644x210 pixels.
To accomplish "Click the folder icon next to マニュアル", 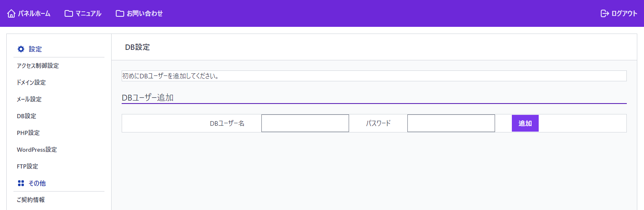I will click(69, 13).
